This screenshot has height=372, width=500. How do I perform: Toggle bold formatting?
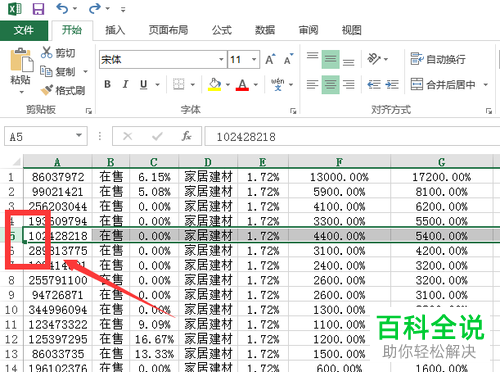pos(107,84)
